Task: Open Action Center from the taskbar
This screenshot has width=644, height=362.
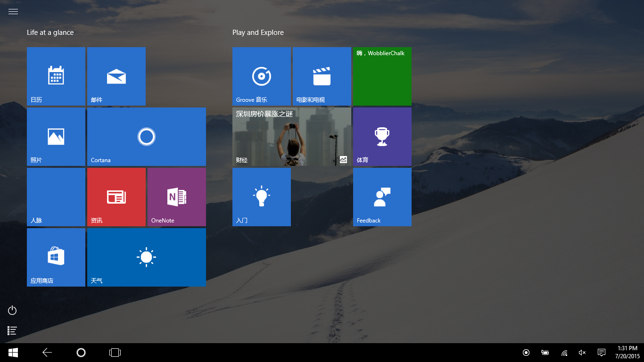Action: point(601,352)
